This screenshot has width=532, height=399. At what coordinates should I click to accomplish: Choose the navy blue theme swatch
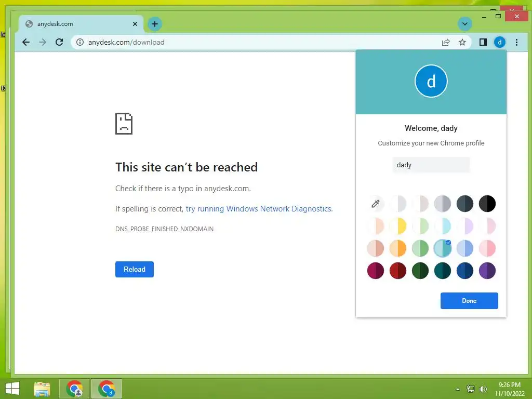click(x=465, y=271)
